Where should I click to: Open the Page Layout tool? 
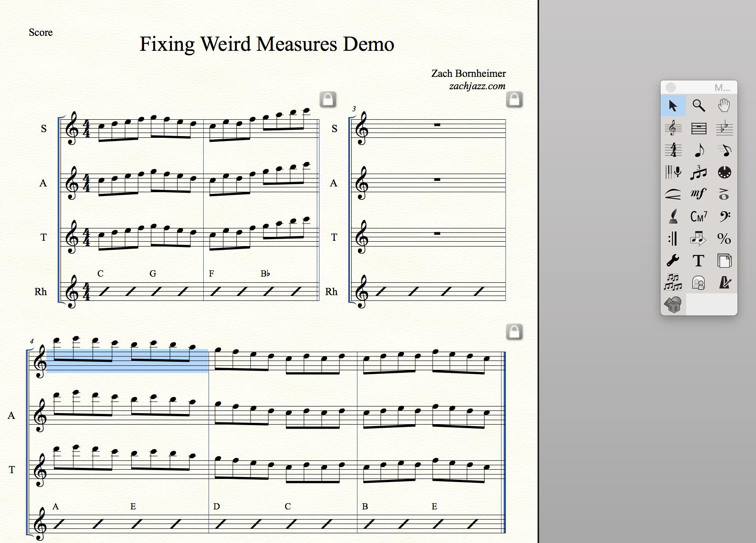click(724, 261)
